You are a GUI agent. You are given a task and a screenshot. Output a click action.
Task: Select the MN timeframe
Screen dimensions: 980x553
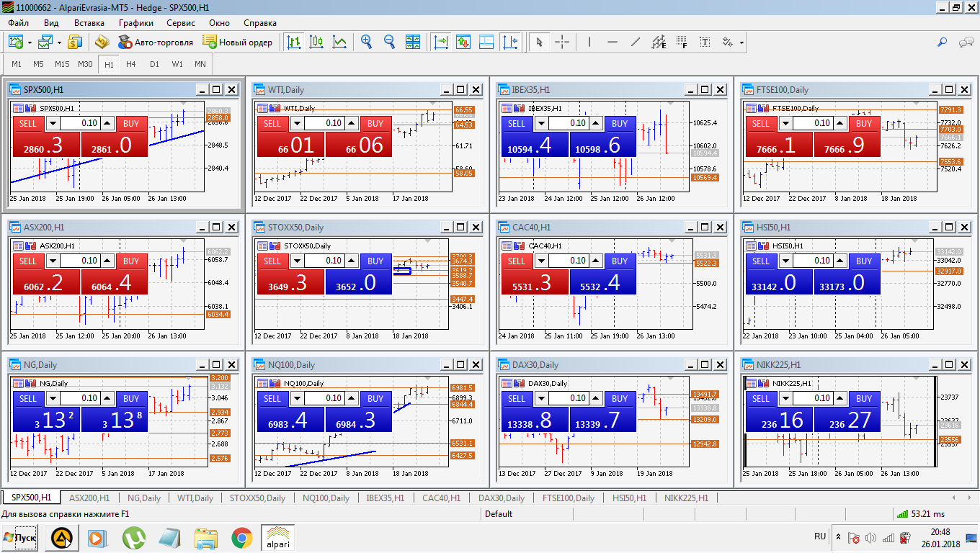(x=200, y=64)
